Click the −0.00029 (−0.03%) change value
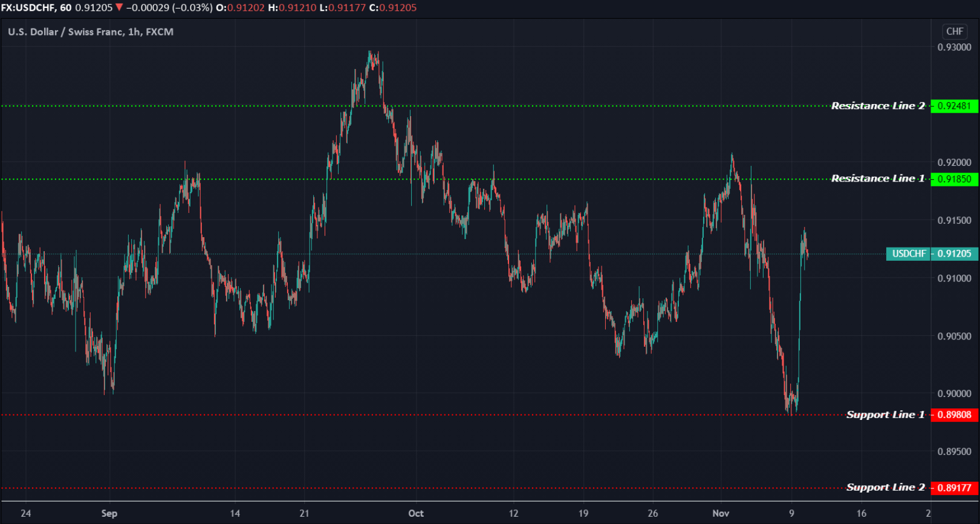The height and width of the screenshot is (524, 980). point(169,8)
